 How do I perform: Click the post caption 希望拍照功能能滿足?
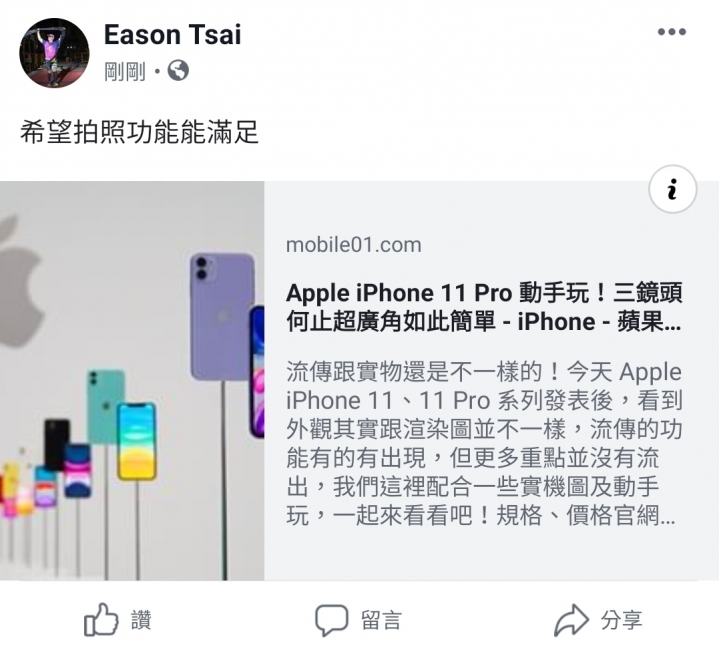pyautogui.click(x=139, y=132)
